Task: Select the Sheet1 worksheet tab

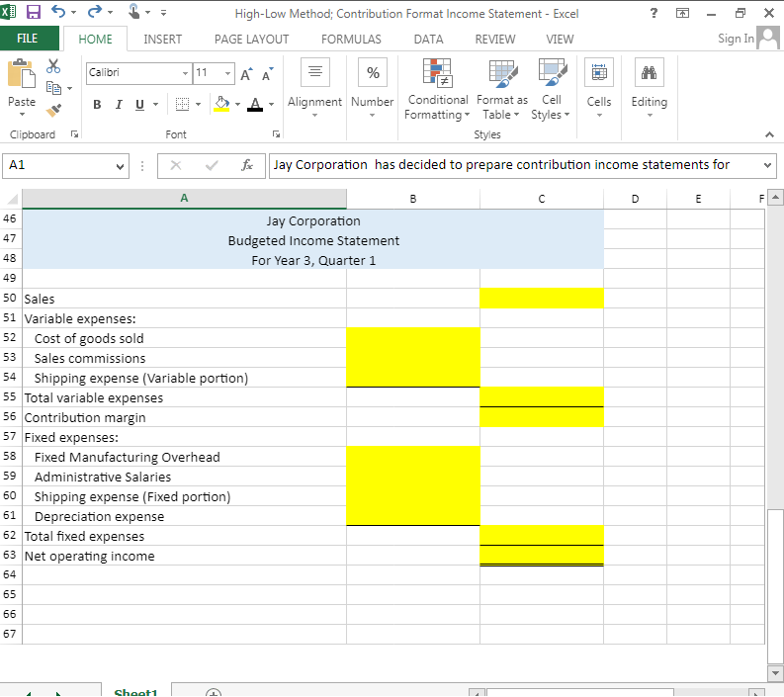Action: [135, 691]
